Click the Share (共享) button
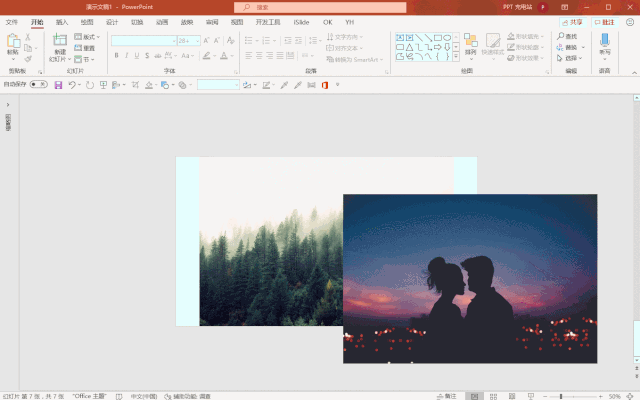 572,21
